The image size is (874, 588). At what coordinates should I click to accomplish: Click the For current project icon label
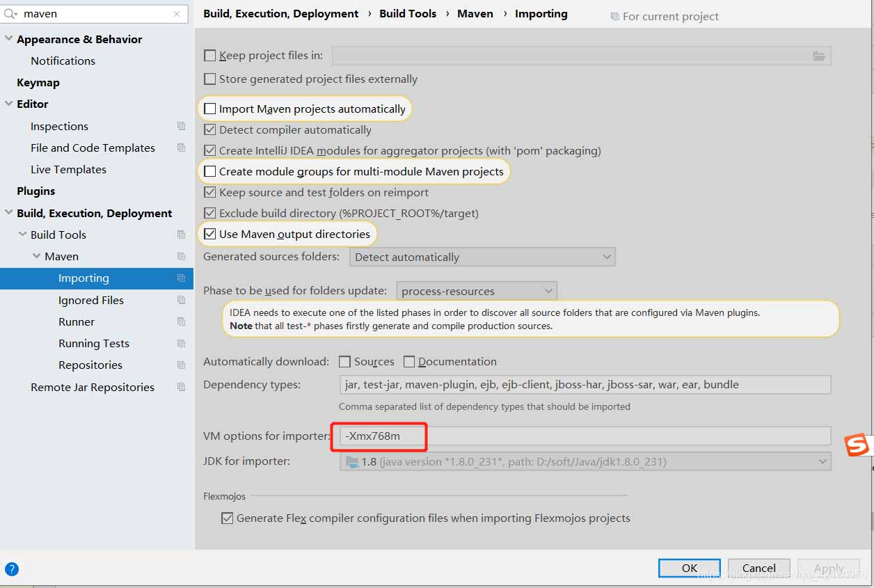[665, 16]
